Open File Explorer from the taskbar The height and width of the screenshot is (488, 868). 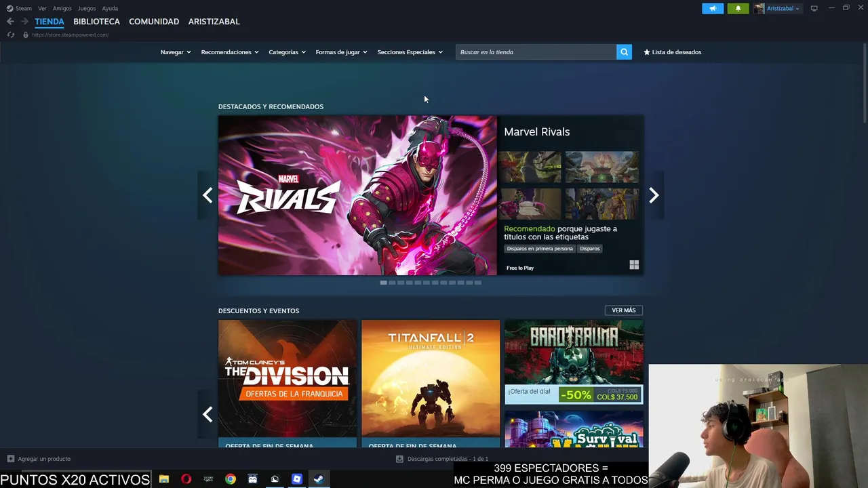[x=163, y=479]
